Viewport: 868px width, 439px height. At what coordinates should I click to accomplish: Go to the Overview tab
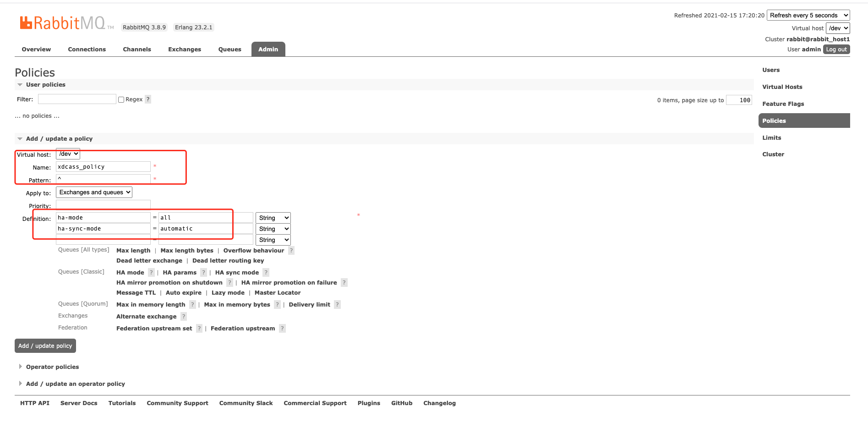pyautogui.click(x=36, y=49)
